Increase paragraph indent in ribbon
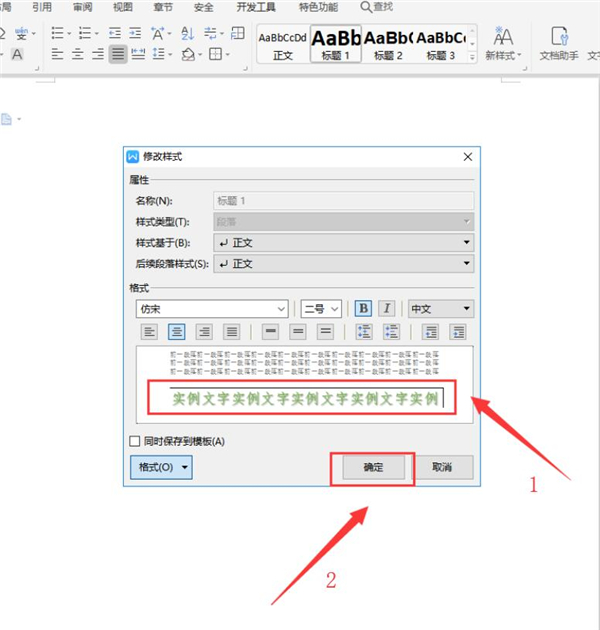The image size is (600, 630). coord(135,33)
